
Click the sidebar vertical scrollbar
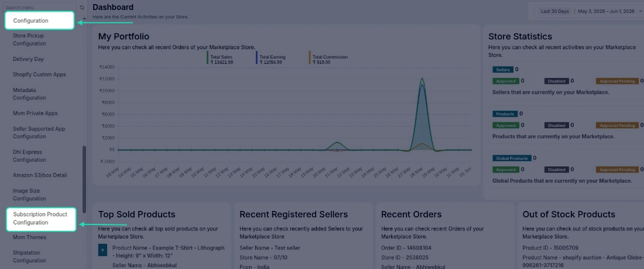84,179
